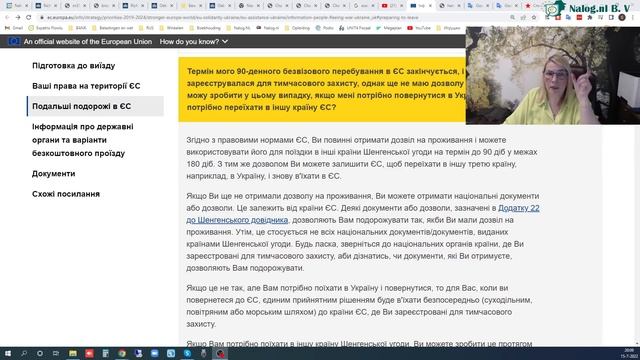Open sidebar link Підготовка до виїзду
This screenshot has height=360, width=640.
coord(73,66)
